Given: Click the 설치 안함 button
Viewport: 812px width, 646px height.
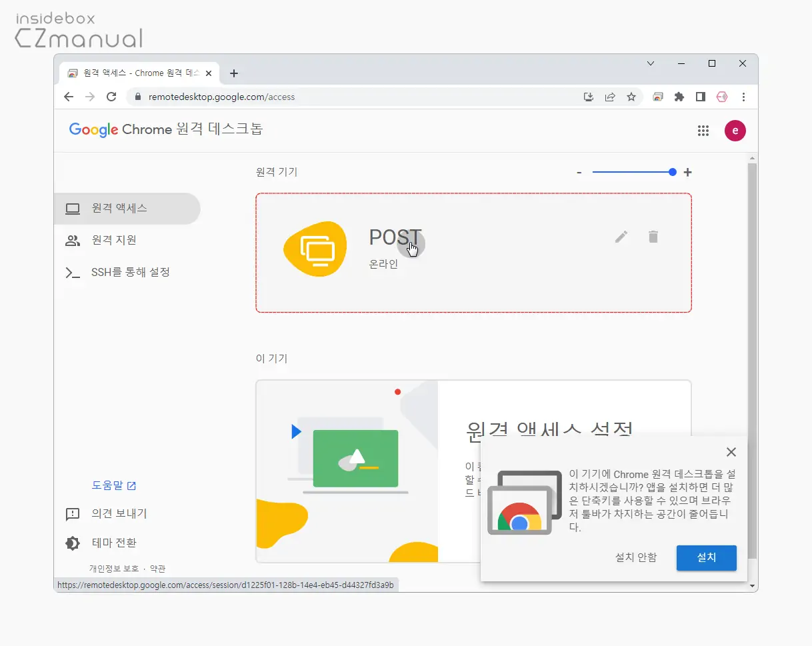Looking at the screenshot, I should [x=635, y=558].
